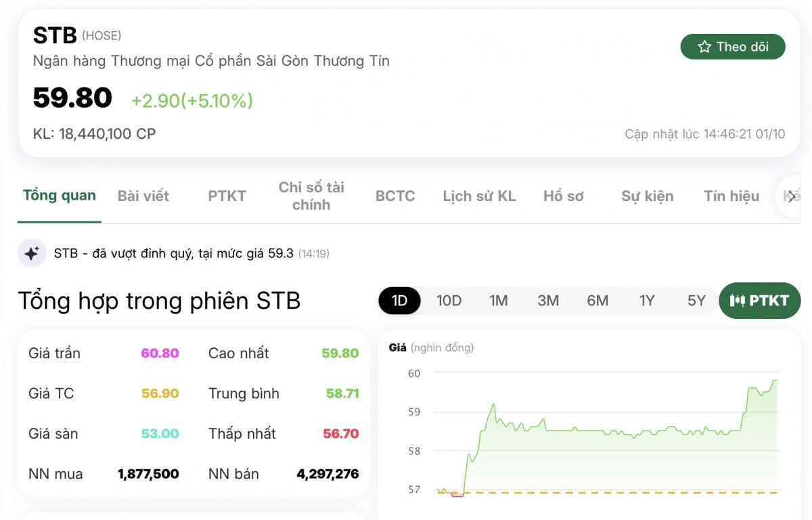Select the 10D chart range
The image size is (812, 520).
coord(449,301)
